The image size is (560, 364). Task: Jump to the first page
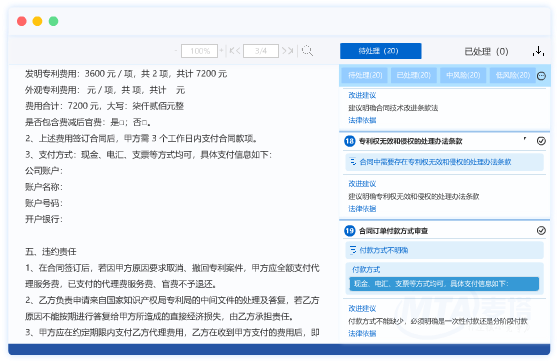pyautogui.click(x=231, y=51)
